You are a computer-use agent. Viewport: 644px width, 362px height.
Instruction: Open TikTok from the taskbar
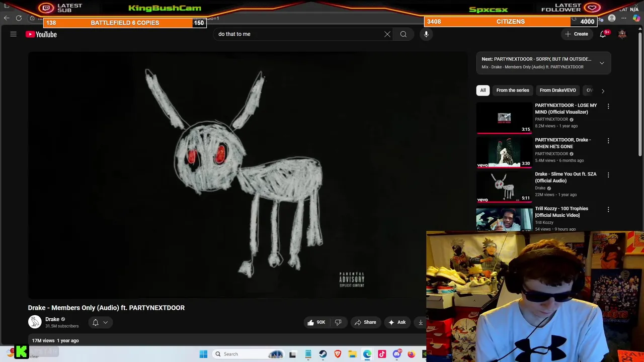[x=382, y=354]
